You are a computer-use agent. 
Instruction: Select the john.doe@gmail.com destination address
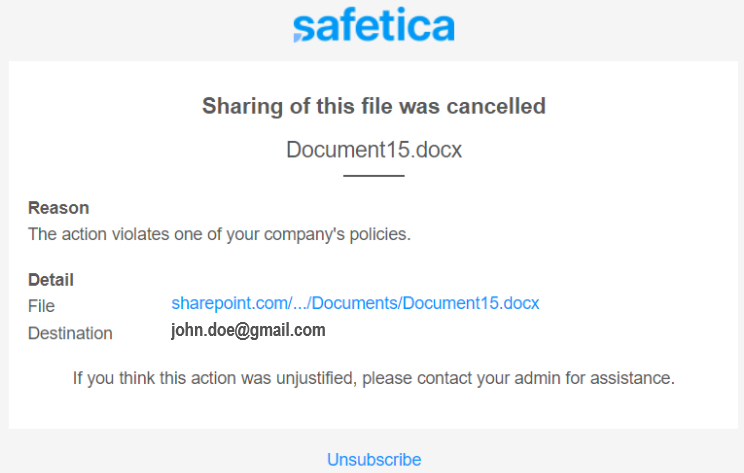248,330
